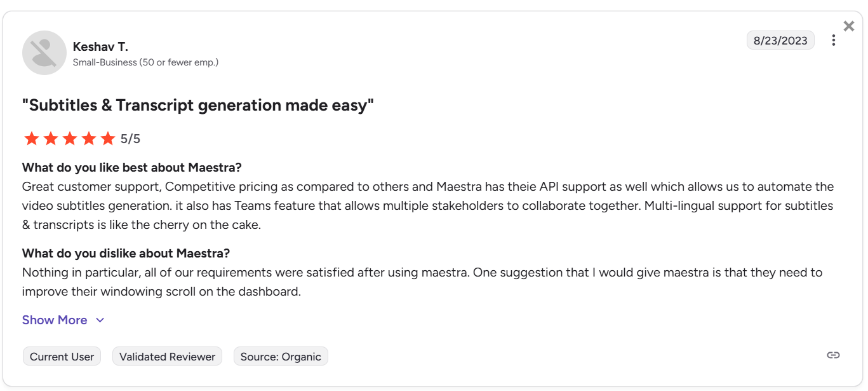
Task: Select the Validated Reviewer tag
Action: 167,357
